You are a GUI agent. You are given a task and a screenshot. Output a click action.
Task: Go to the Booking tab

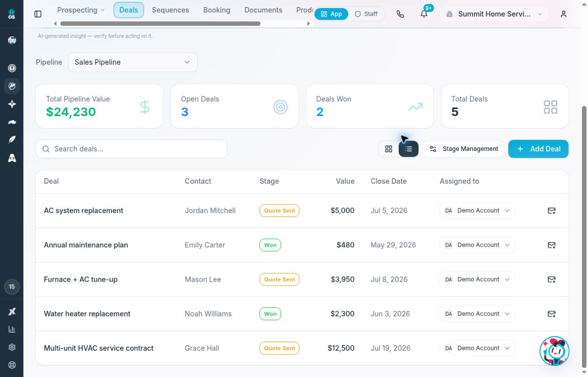tap(217, 10)
